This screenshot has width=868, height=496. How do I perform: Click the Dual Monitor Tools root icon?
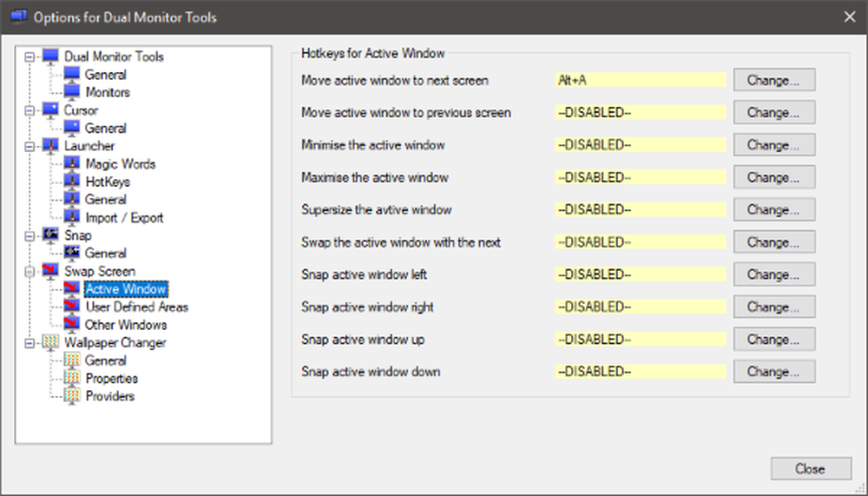(x=51, y=56)
